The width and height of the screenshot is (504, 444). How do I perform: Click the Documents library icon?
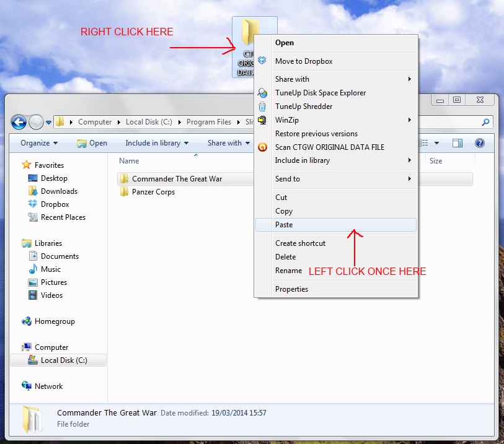pos(33,256)
